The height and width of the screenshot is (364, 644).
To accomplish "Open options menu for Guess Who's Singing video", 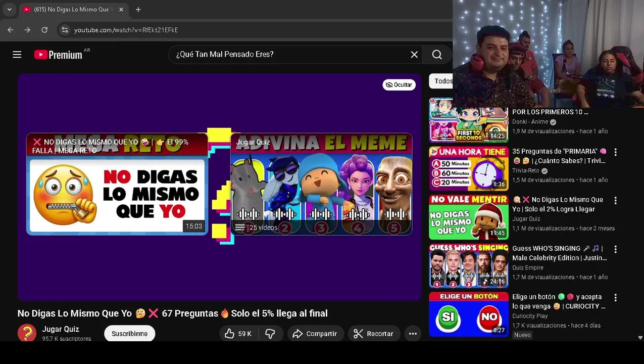I will coord(615,249).
